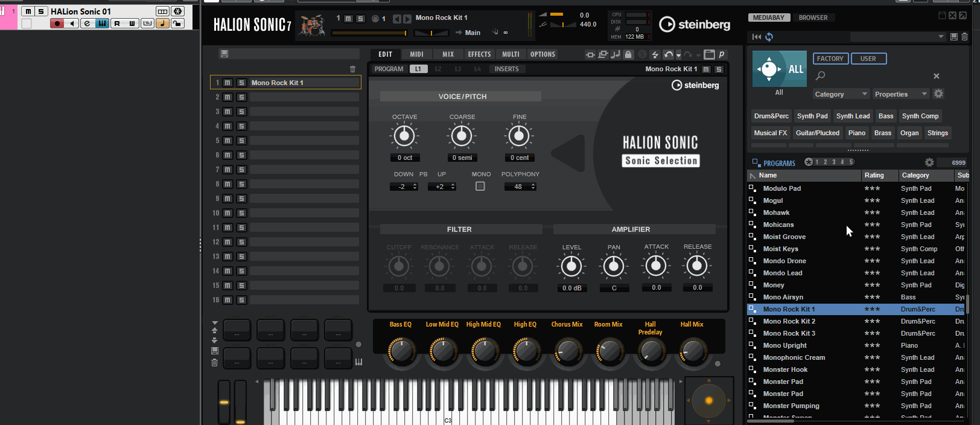Toggle write automation W on track
Image resolution: width=980 pixels, height=425 pixels.
tap(132, 24)
